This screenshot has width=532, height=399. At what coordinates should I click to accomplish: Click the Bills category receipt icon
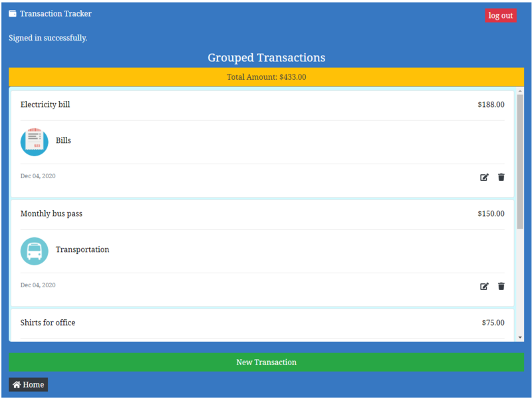(35, 142)
